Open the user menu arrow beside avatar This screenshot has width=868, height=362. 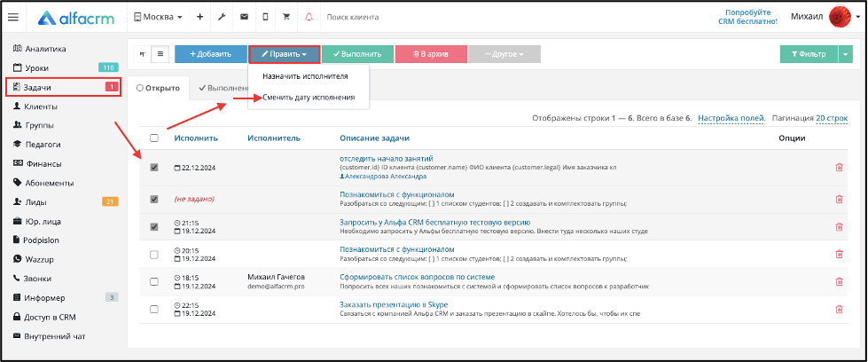[x=857, y=19]
